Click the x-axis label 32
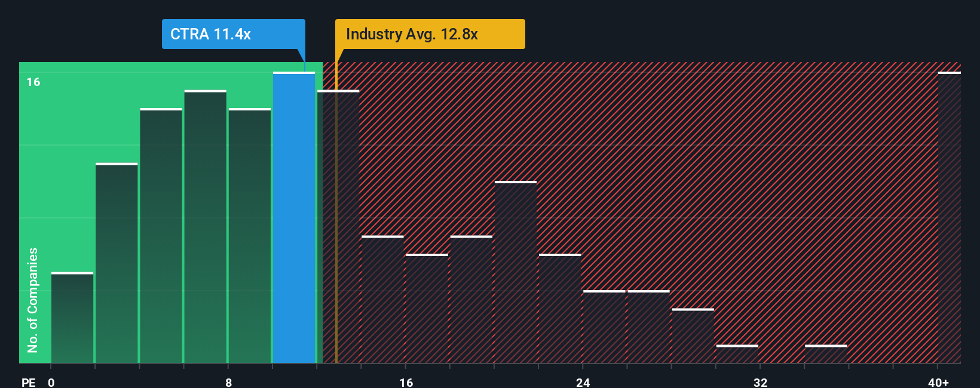 [x=760, y=382]
